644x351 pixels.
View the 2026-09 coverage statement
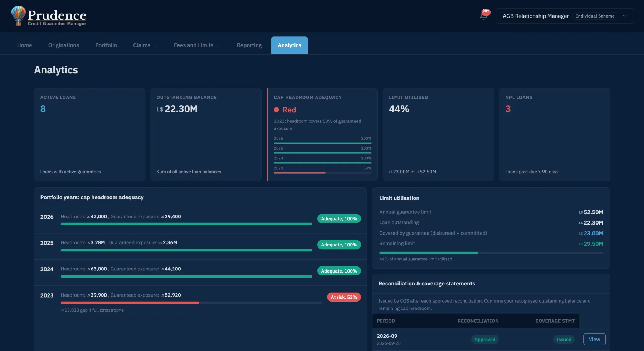tap(594, 339)
